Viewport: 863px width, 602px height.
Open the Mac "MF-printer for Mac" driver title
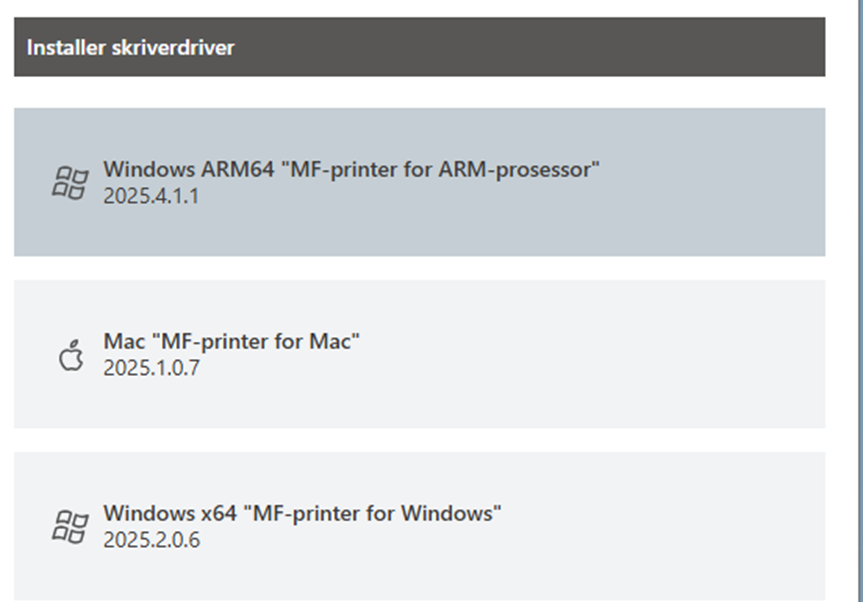tap(231, 342)
